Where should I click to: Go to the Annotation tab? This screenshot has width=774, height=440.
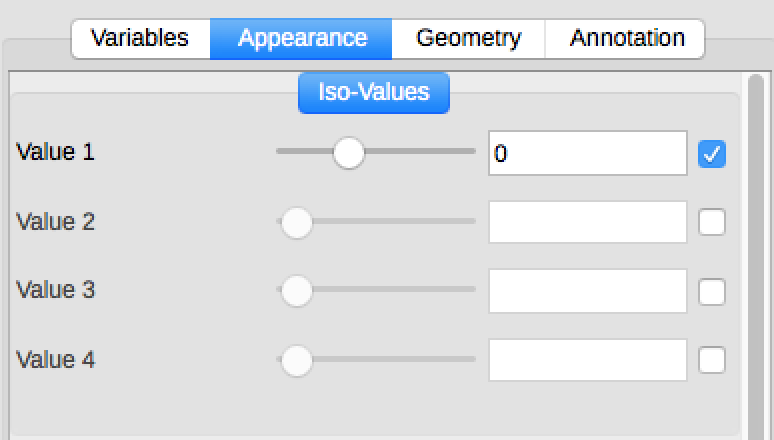(626, 39)
